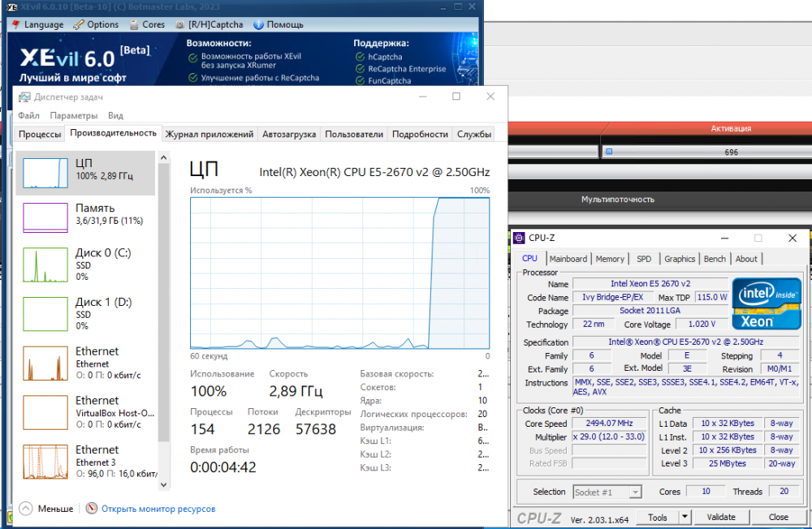812x529 pixels.
Task: Switch to the Журнал приложений tab
Action: point(209,134)
